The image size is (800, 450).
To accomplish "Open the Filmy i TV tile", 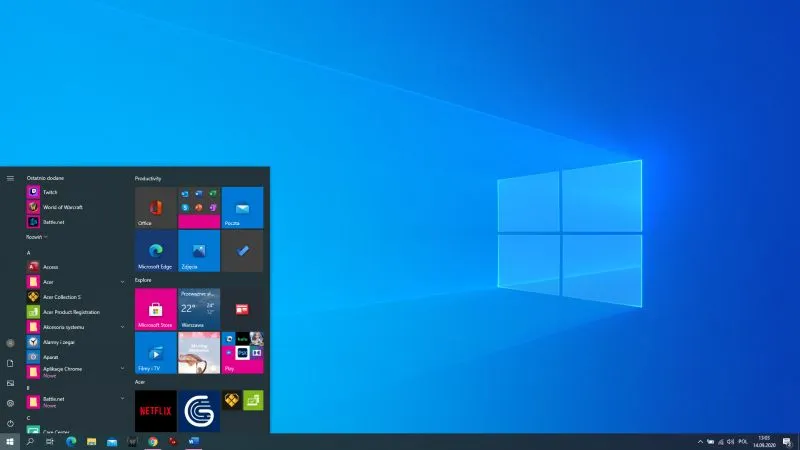I will pos(156,353).
